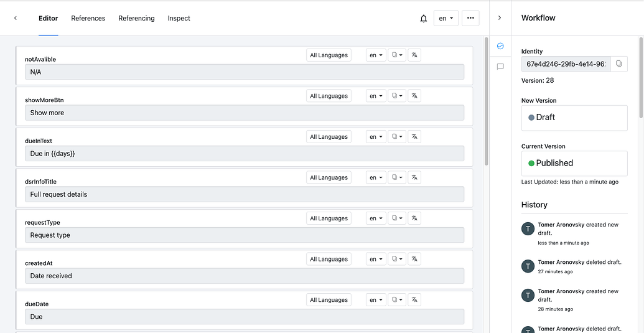Image resolution: width=644 pixels, height=333 pixels.
Task: Open en language dropdown for notAvalible
Action: pyautogui.click(x=376, y=55)
